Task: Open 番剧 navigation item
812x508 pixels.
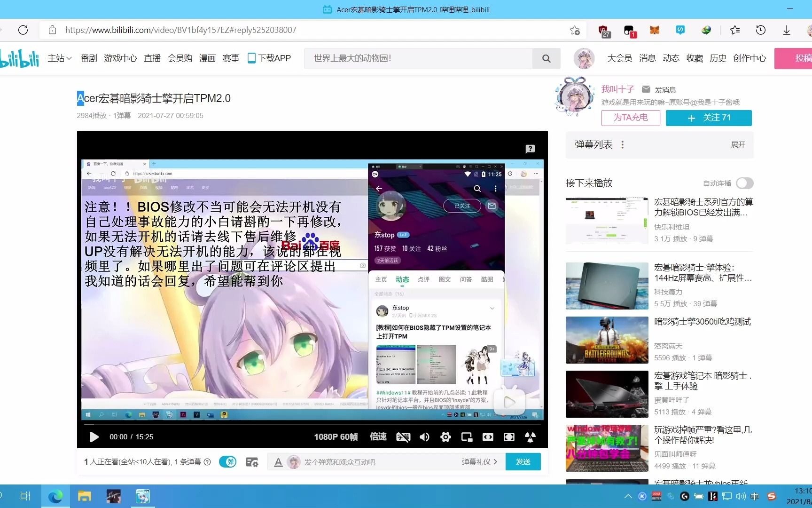Action: coord(88,58)
